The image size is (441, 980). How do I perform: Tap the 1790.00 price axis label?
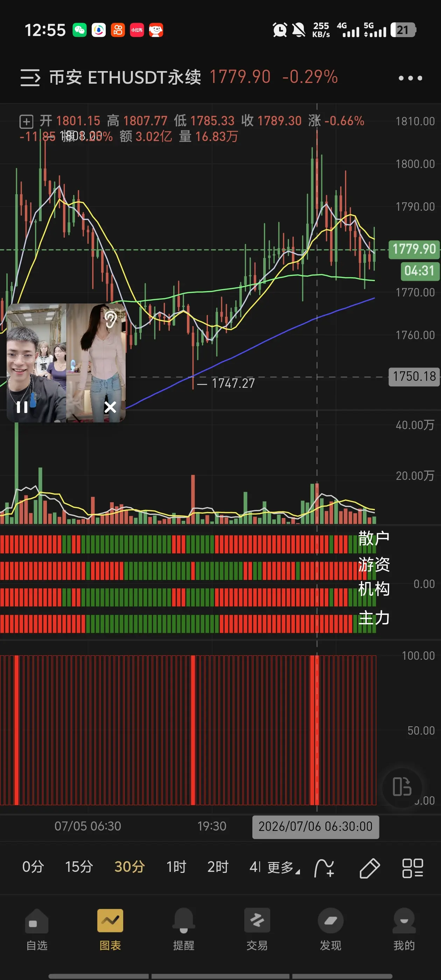click(x=415, y=206)
